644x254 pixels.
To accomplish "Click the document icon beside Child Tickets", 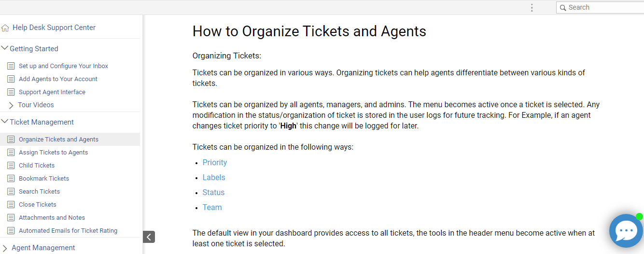I will pyautogui.click(x=11, y=166).
